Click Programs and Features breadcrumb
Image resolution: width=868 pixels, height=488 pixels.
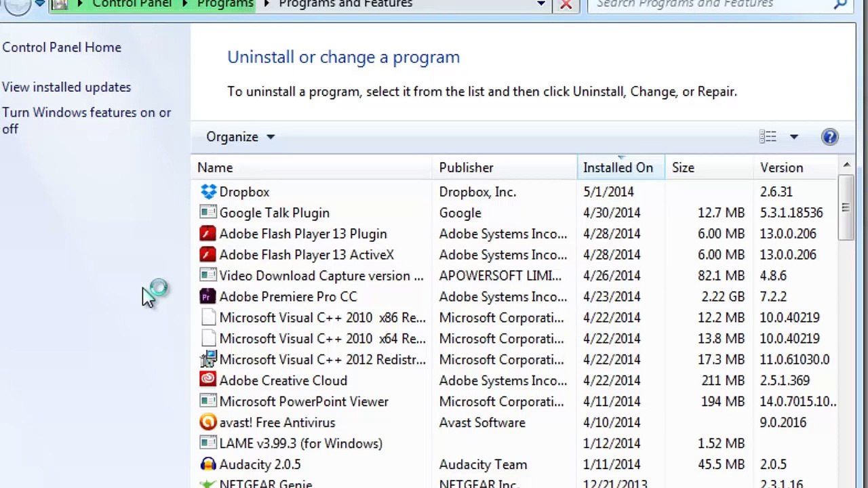[346, 4]
